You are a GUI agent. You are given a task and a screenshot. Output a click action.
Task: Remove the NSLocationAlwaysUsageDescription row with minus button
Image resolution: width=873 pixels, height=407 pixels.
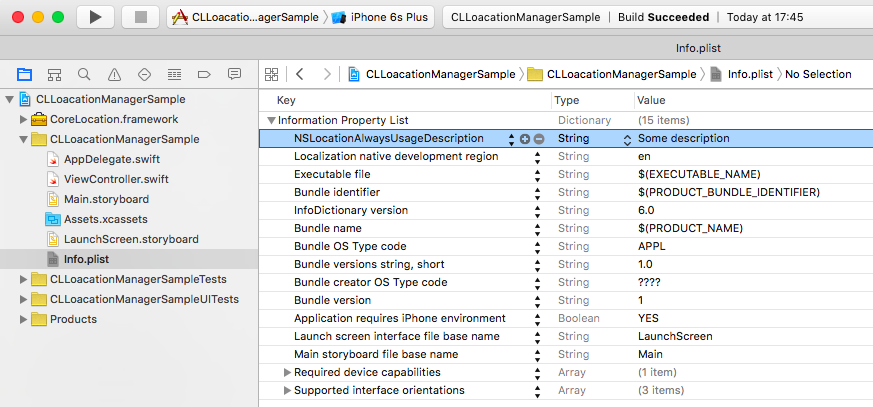(539, 139)
